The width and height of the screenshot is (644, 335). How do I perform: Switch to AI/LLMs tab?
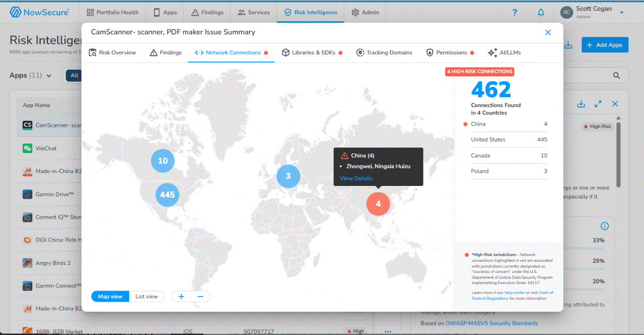click(x=504, y=53)
